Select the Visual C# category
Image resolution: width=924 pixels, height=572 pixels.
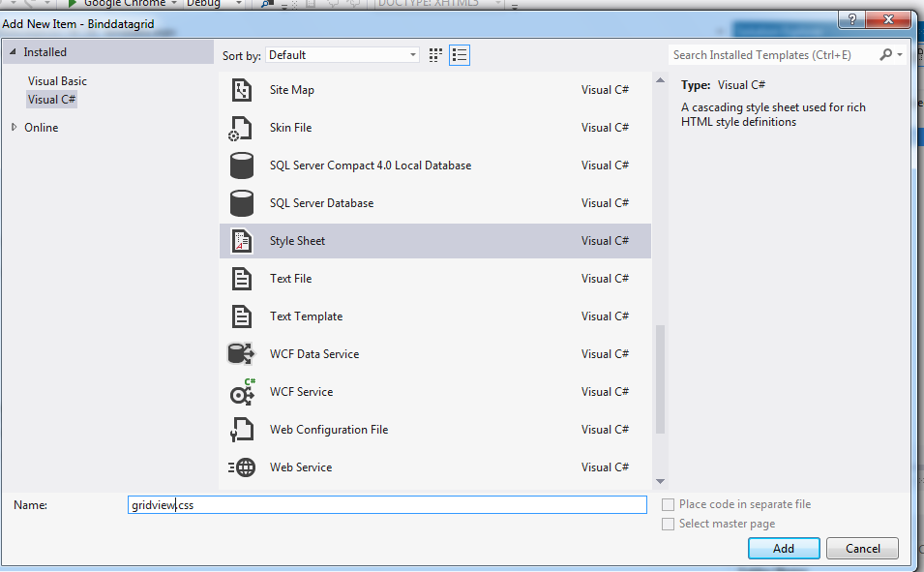pos(51,99)
